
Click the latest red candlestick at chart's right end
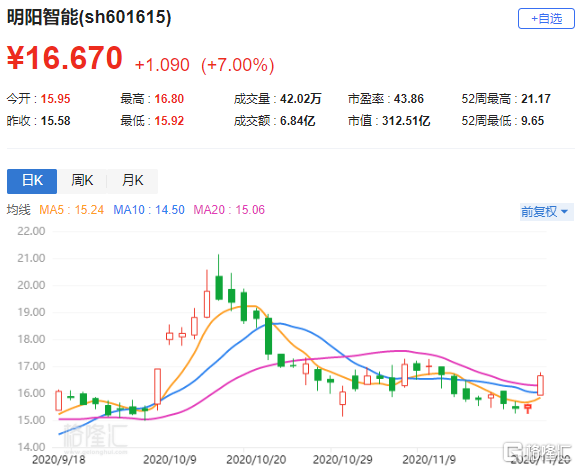540,385
